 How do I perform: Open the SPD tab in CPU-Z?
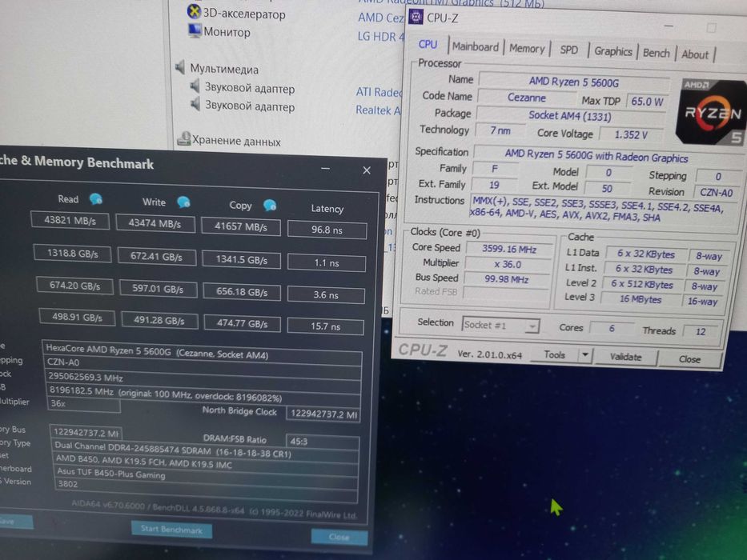(568, 50)
